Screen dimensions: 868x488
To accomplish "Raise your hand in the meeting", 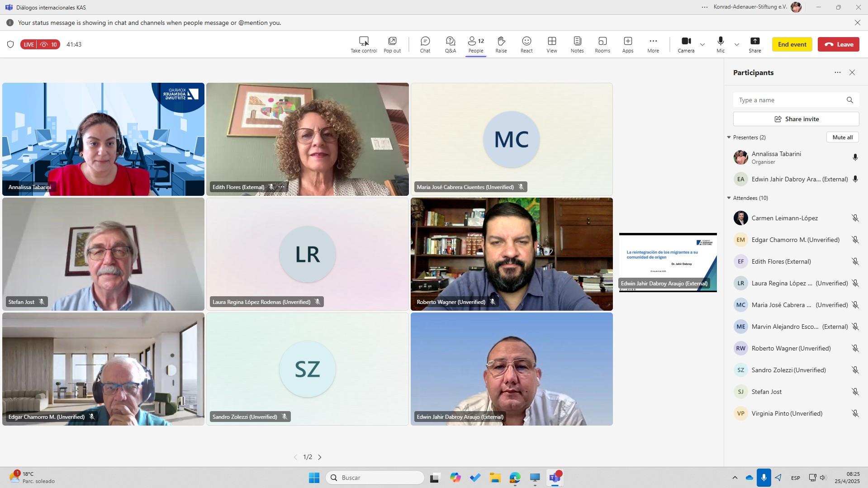I will click(x=501, y=44).
